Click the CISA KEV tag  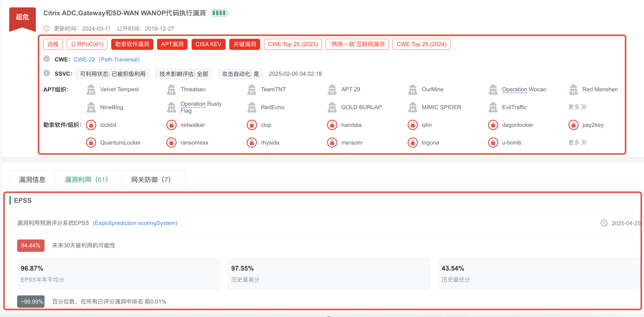point(208,44)
